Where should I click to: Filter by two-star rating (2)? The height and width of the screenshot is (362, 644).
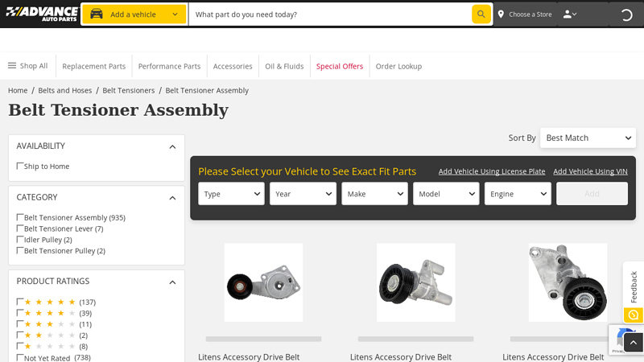tap(19, 335)
